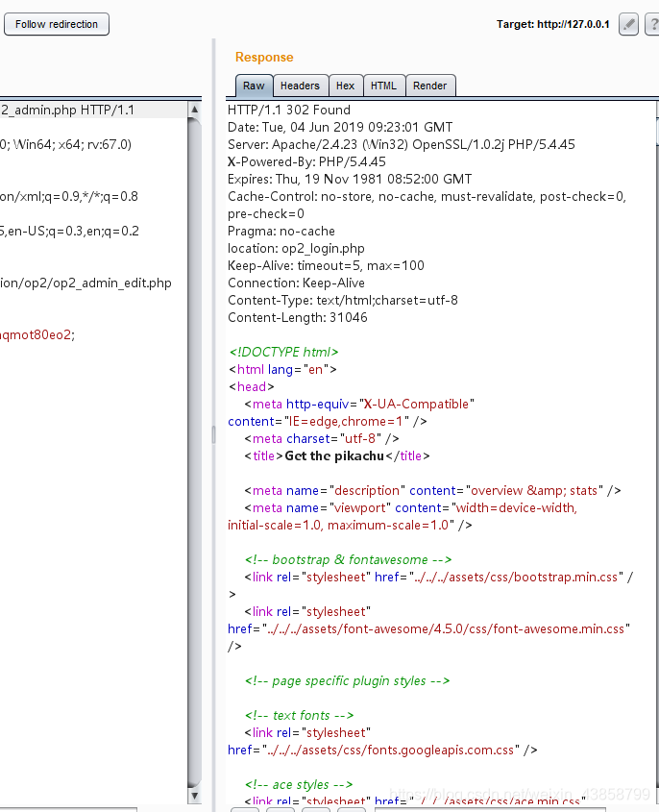Viewport: 659px width, 812px height.
Task: Click the Follow redirection button
Action: click(57, 24)
